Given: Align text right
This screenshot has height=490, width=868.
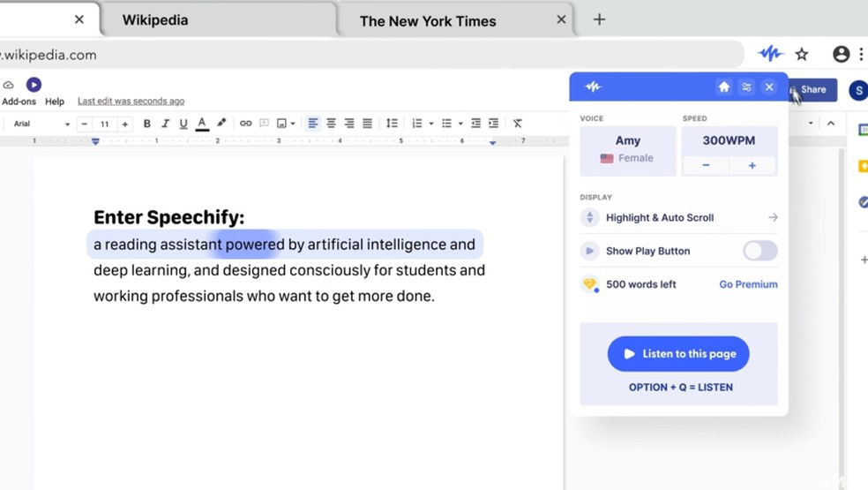Looking at the screenshot, I should coord(348,124).
